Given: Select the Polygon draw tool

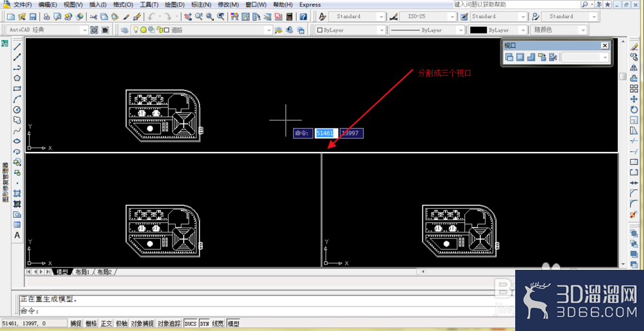Looking at the screenshot, I should pyautogui.click(x=17, y=78).
